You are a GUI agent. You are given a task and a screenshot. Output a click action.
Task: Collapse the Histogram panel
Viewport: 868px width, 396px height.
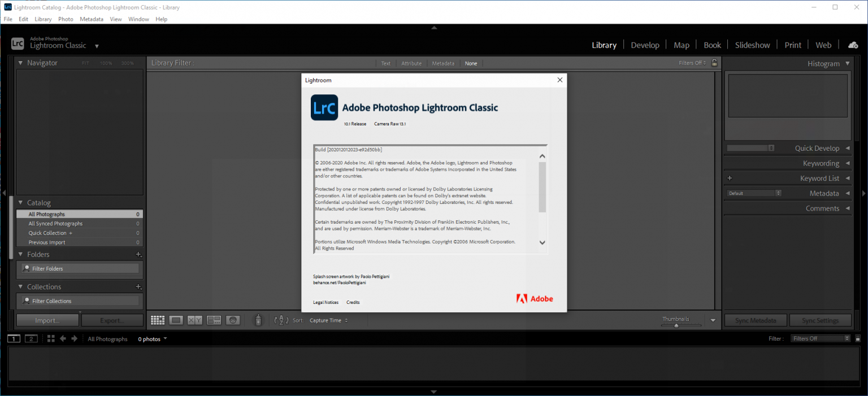click(x=847, y=64)
